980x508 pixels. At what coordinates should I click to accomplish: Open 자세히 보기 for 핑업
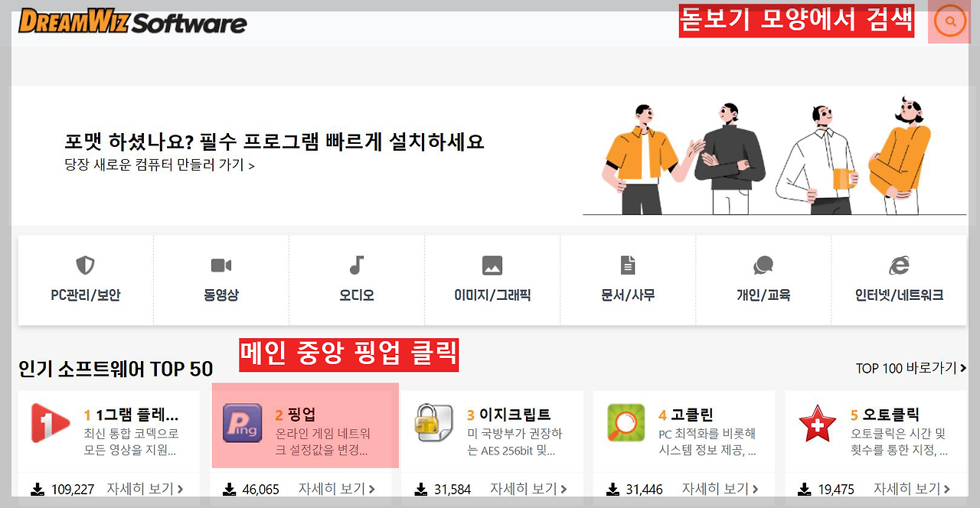coord(336,489)
